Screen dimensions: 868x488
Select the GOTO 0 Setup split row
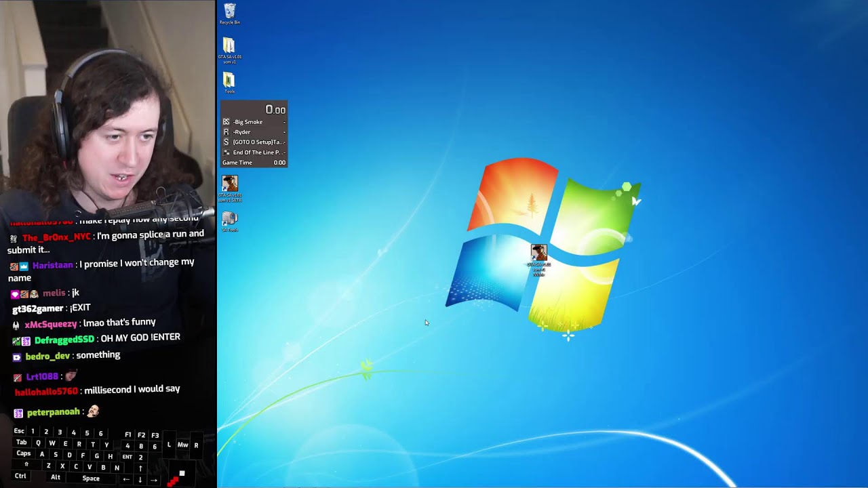(254, 142)
